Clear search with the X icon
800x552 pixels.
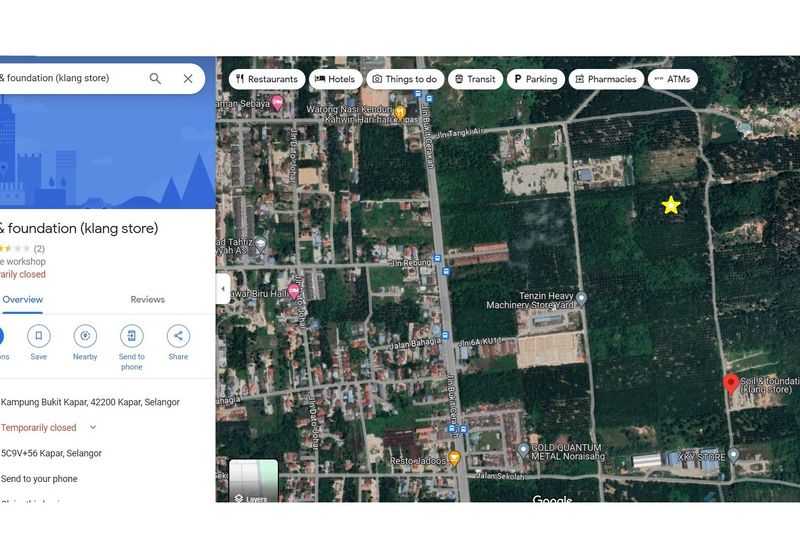tap(188, 78)
